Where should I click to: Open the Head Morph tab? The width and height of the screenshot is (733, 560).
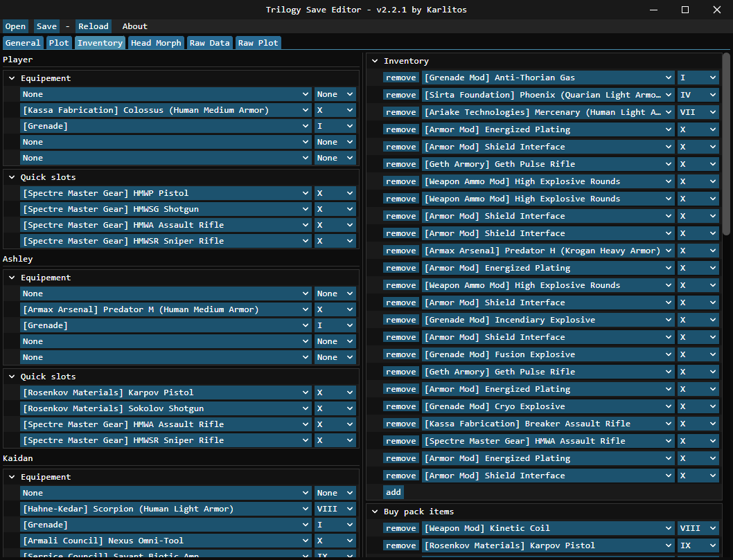[156, 43]
